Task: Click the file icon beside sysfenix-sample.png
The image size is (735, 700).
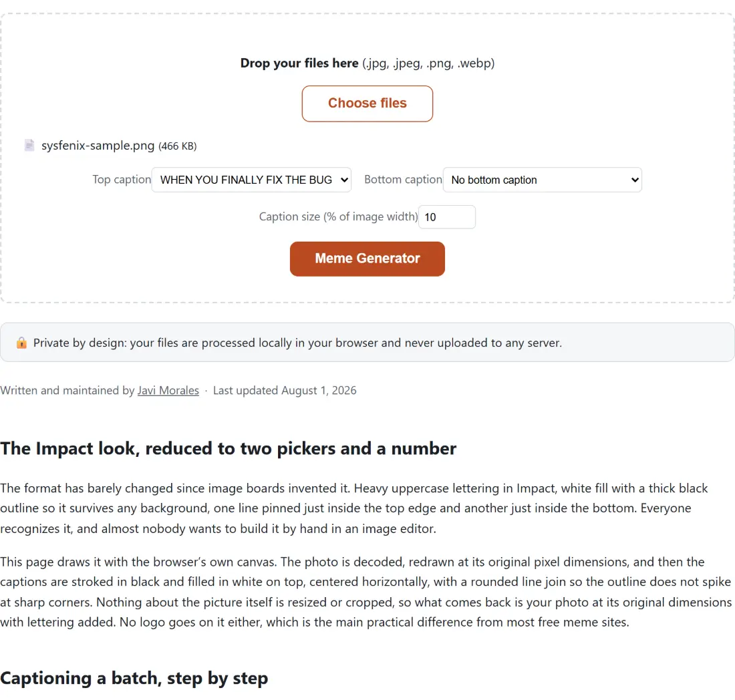Action: [29, 146]
